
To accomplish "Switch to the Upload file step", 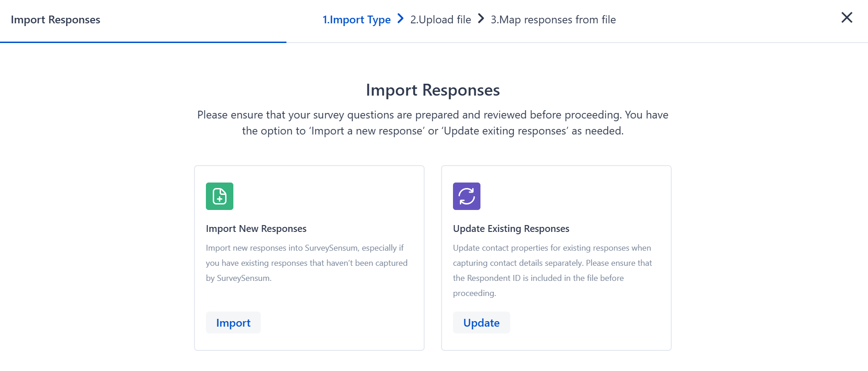I will click(x=440, y=19).
